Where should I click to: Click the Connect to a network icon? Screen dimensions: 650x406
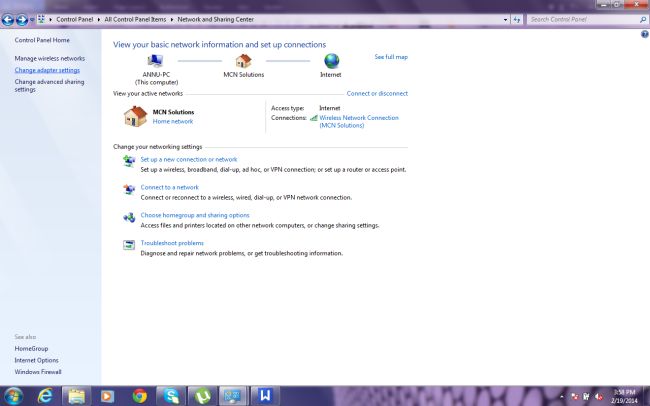pos(129,189)
